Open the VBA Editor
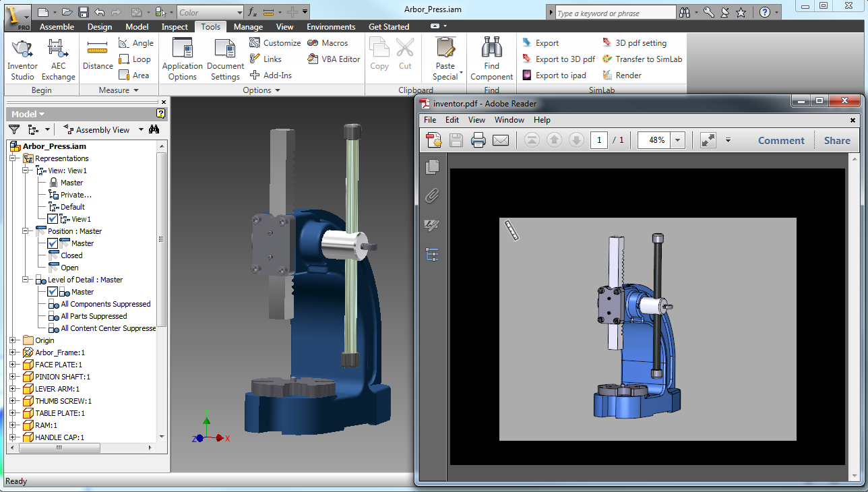This screenshot has width=868, height=492. (x=334, y=59)
